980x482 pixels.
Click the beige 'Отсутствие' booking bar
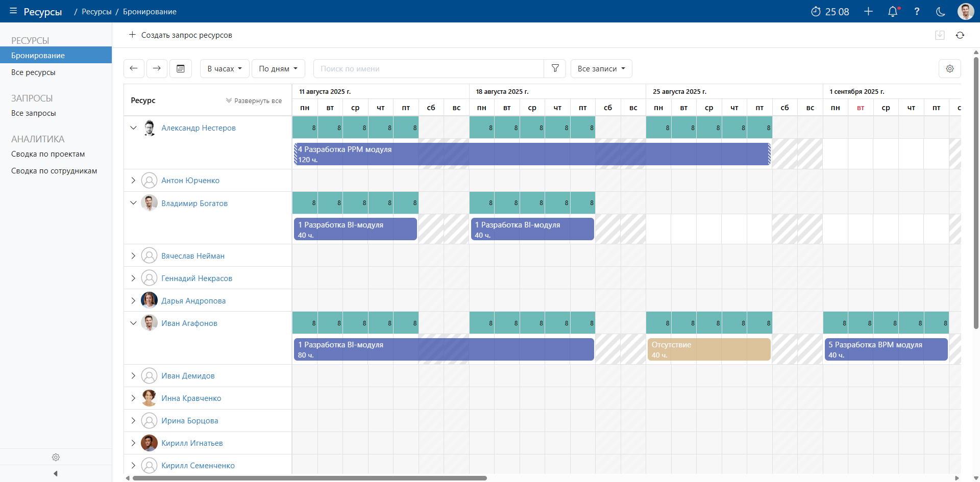(x=708, y=349)
